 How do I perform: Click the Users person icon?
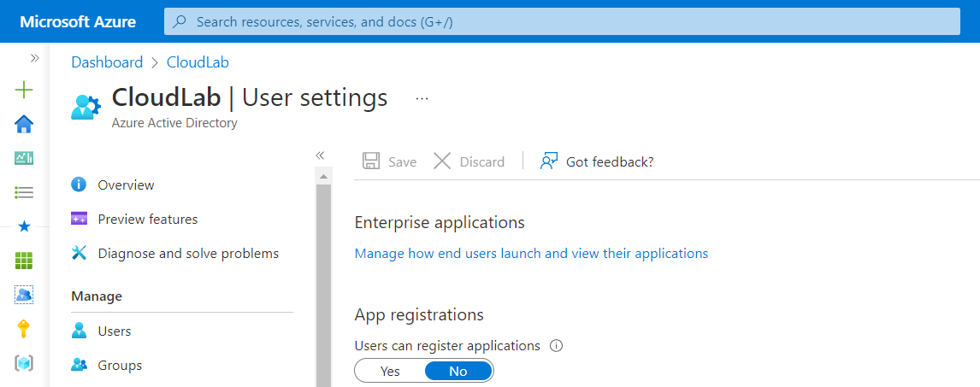point(79,331)
